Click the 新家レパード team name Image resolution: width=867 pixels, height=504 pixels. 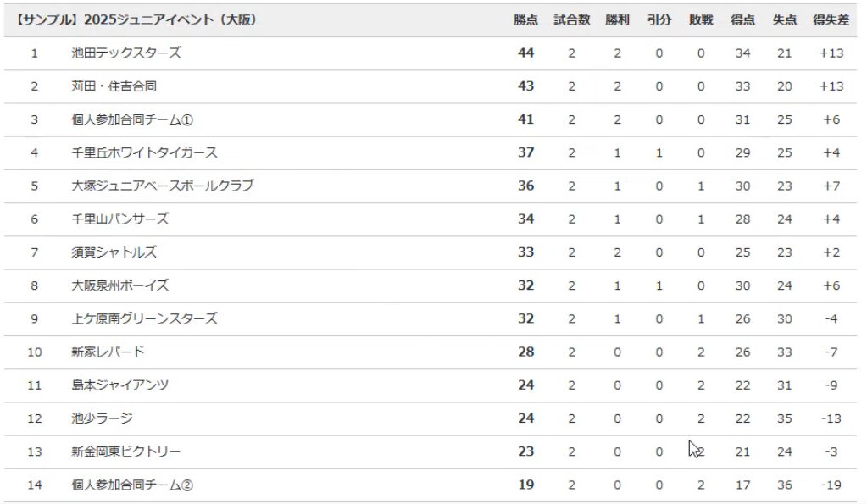coord(108,352)
